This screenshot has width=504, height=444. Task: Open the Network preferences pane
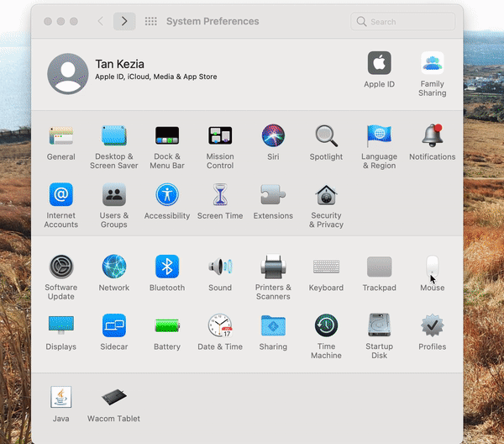pos(114,267)
